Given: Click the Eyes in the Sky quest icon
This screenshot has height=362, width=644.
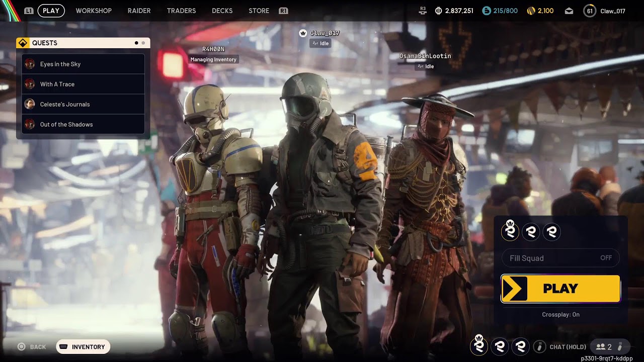Looking at the screenshot, I should click(30, 64).
